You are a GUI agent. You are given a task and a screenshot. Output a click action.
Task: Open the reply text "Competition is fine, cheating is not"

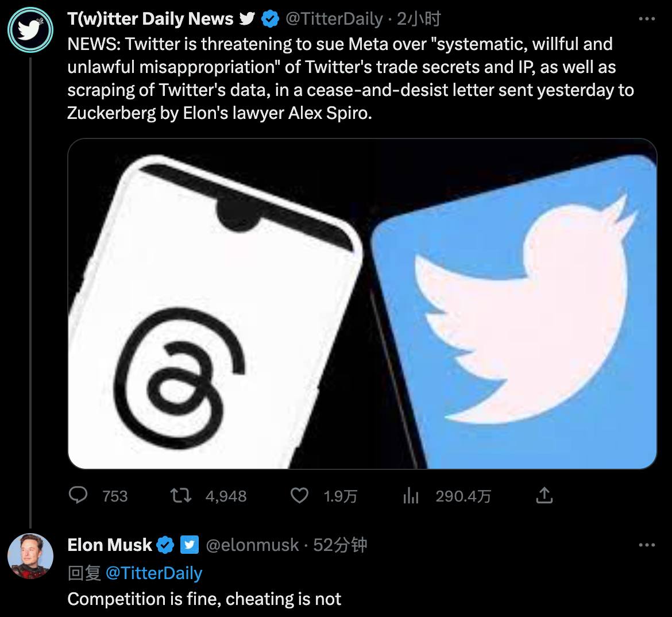click(x=204, y=599)
